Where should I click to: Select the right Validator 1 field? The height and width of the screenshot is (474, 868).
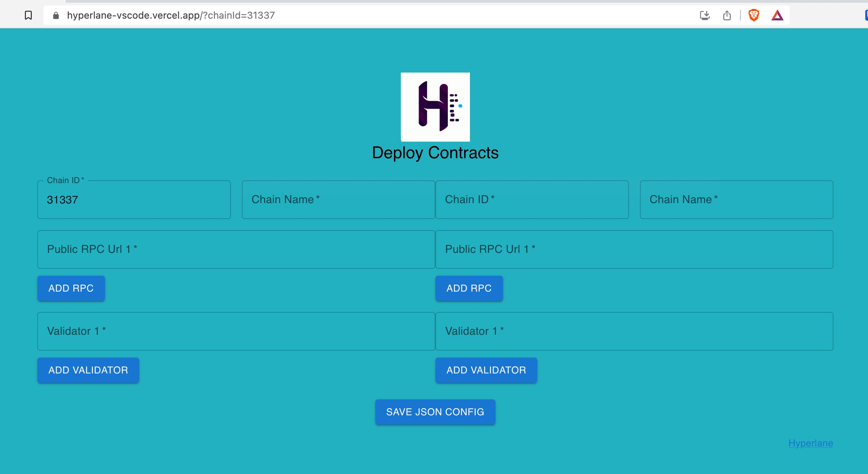click(x=634, y=331)
